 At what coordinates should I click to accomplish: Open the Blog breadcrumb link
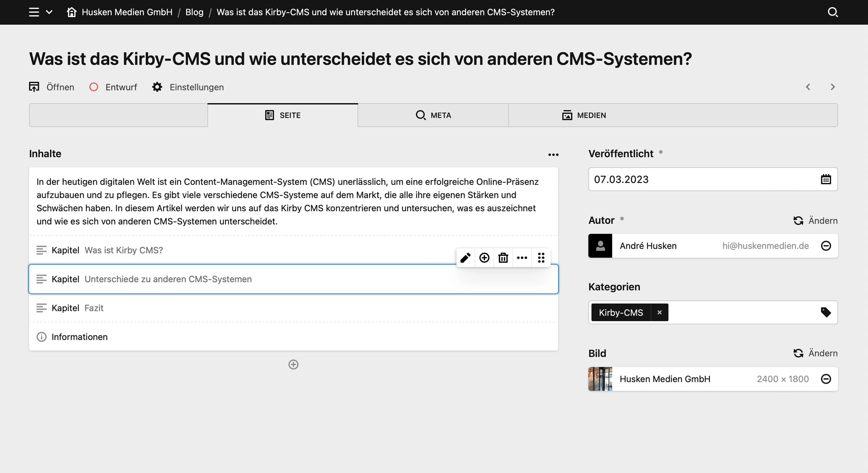194,12
